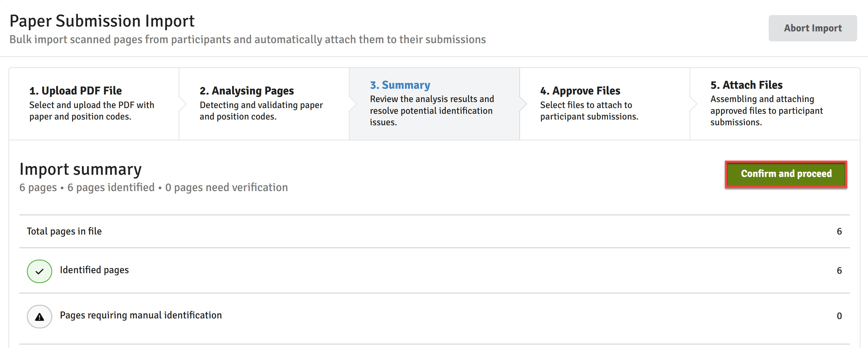Click the Confirm and proceed button
This screenshot has height=348, width=868.
tap(786, 174)
